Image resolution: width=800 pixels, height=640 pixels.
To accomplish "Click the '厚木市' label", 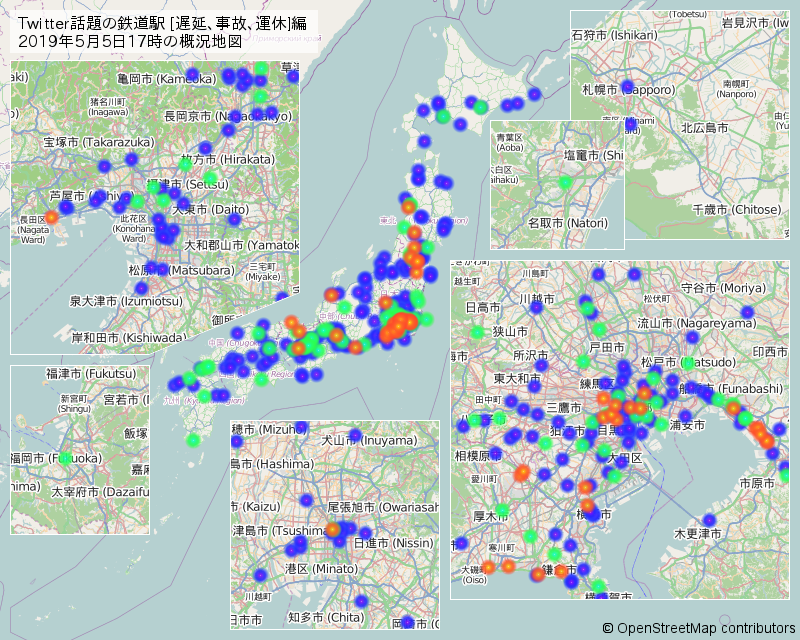I will click(490, 516).
